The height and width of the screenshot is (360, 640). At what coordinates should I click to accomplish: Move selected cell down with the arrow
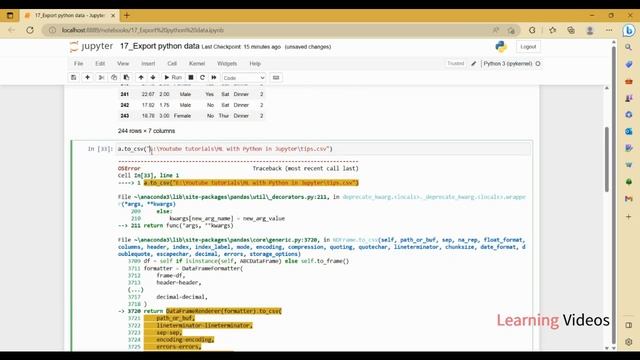[x=153, y=78]
